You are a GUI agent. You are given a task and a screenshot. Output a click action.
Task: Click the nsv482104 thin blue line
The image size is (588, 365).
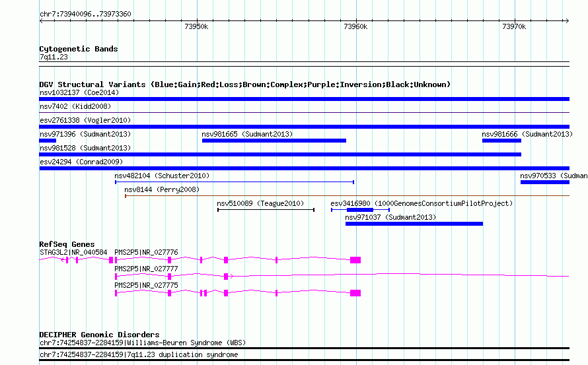click(x=235, y=182)
